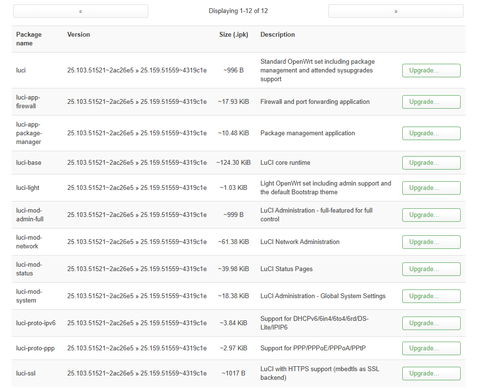This screenshot has width=480, height=389.
Task: Click the '~1017 B' size value
Action: [233, 373]
